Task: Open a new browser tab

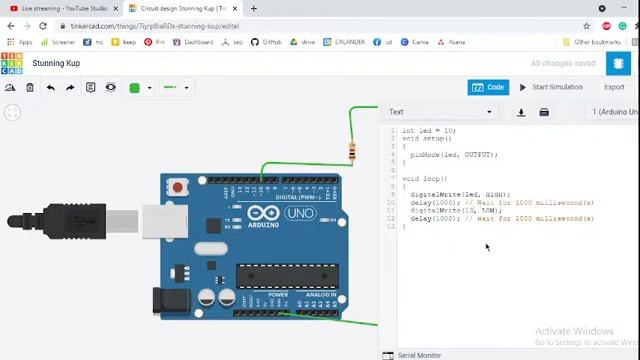Action: click(254, 9)
